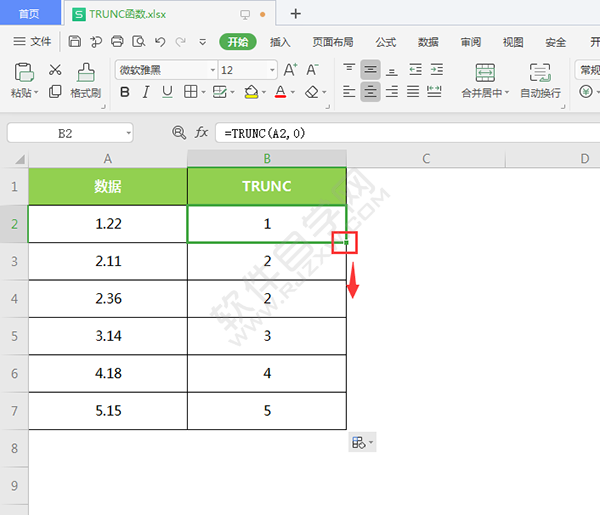Viewport: 600px width, 515px height.
Task: Select cell A5 containing 3.14
Action: coord(108,336)
